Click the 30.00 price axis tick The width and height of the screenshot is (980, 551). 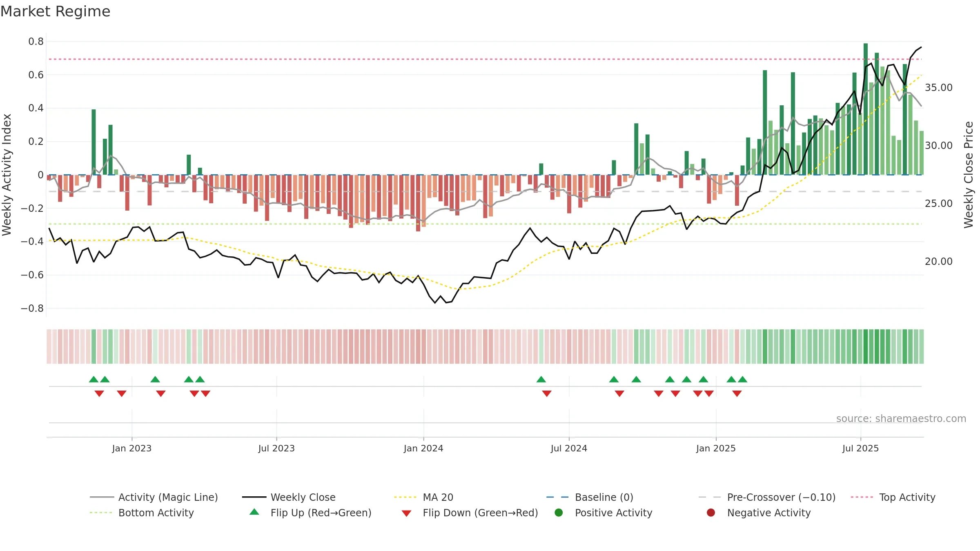point(938,145)
